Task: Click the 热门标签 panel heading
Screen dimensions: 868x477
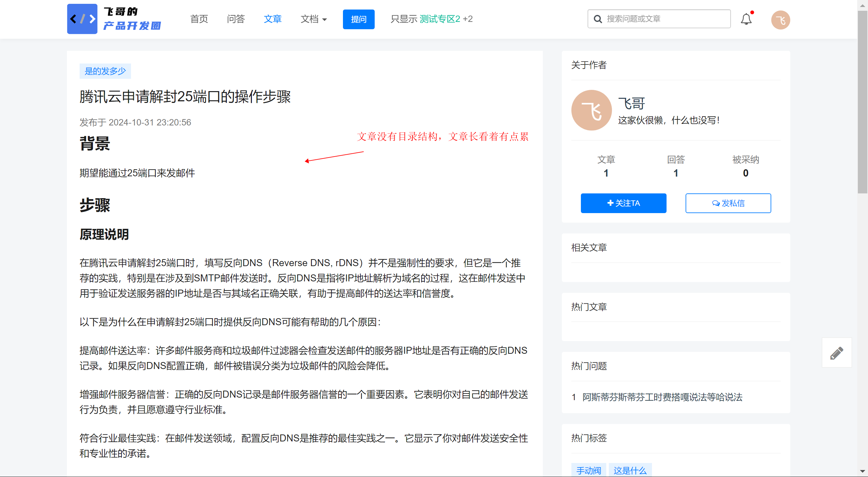Action: [x=589, y=438]
